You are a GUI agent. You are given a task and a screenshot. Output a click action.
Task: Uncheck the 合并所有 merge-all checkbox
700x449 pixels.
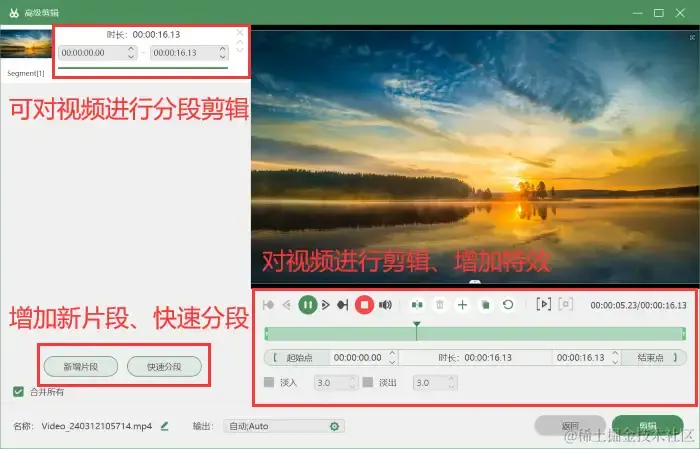(x=18, y=392)
